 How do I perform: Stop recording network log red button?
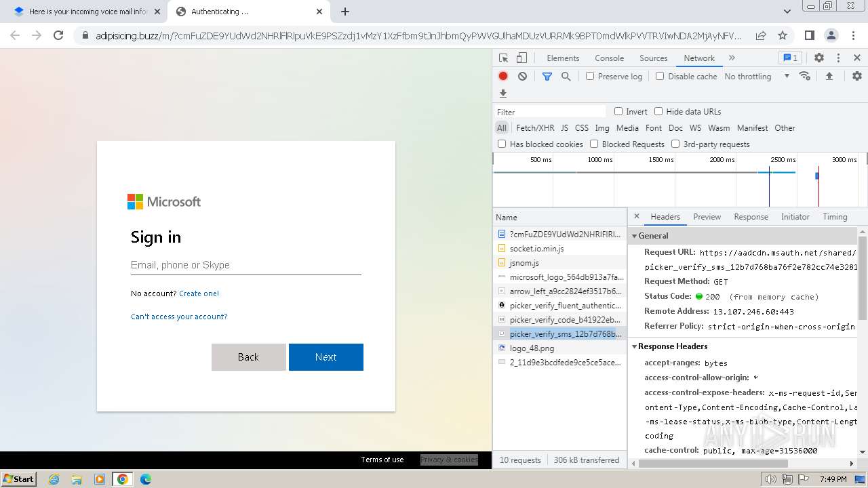[x=503, y=77]
